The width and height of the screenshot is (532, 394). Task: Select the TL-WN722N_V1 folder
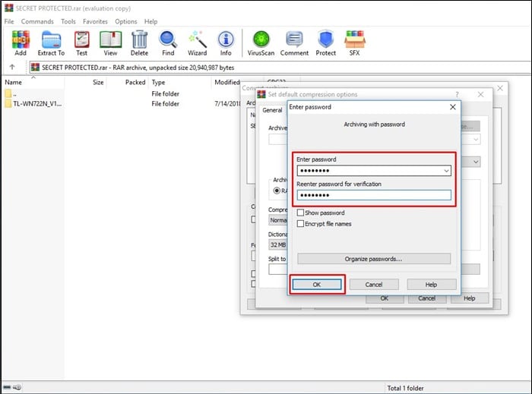click(x=33, y=104)
